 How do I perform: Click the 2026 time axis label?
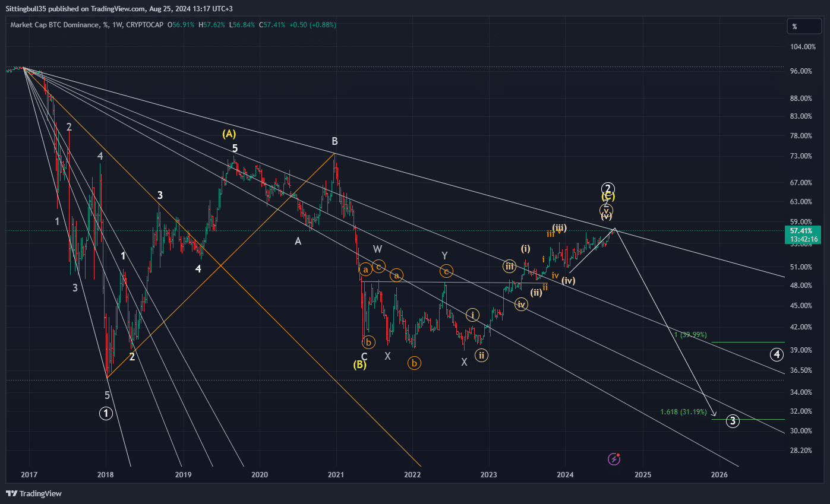719,474
